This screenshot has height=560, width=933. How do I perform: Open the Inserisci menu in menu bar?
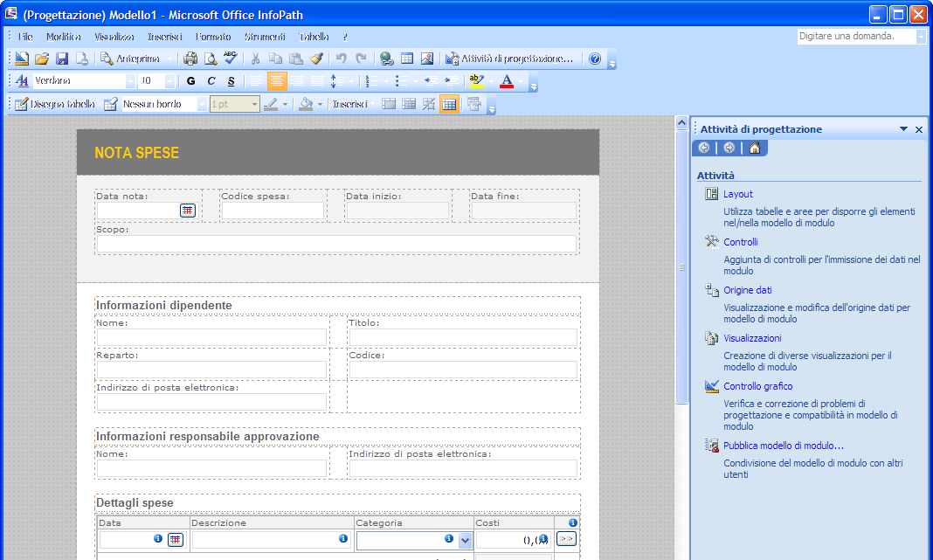164,37
